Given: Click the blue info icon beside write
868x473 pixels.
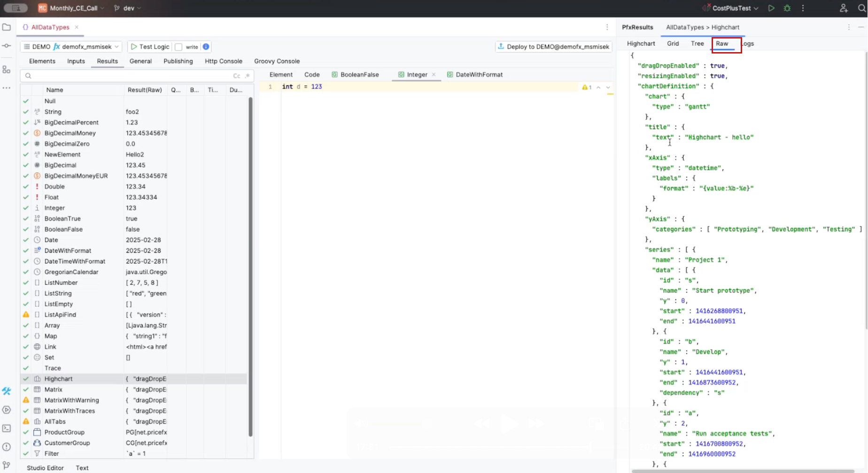Looking at the screenshot, I should pyautogui.click(x=206, y=46).
